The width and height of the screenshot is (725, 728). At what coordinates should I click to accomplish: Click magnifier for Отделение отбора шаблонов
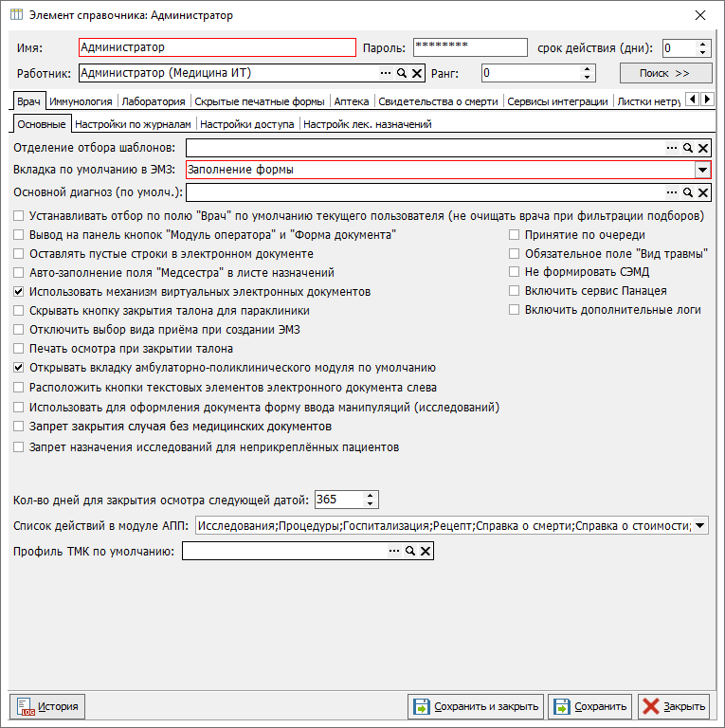[x=687, y=148]
